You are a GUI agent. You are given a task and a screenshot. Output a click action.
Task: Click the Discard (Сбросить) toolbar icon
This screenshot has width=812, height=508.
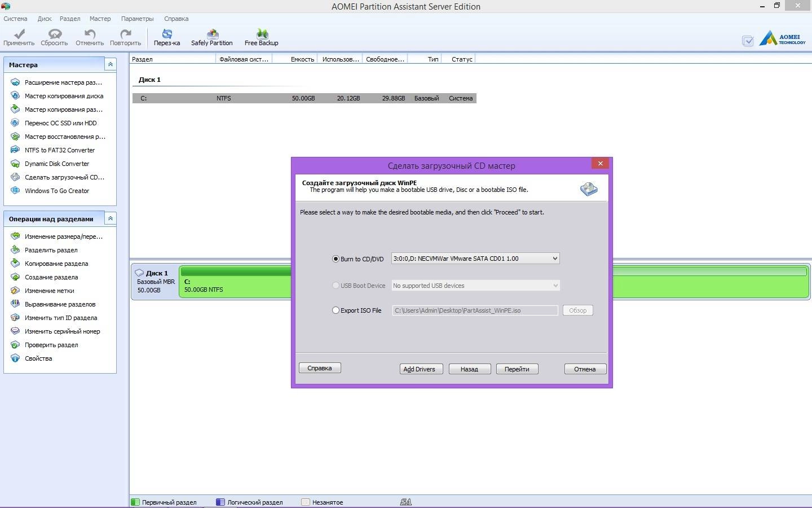54,34
